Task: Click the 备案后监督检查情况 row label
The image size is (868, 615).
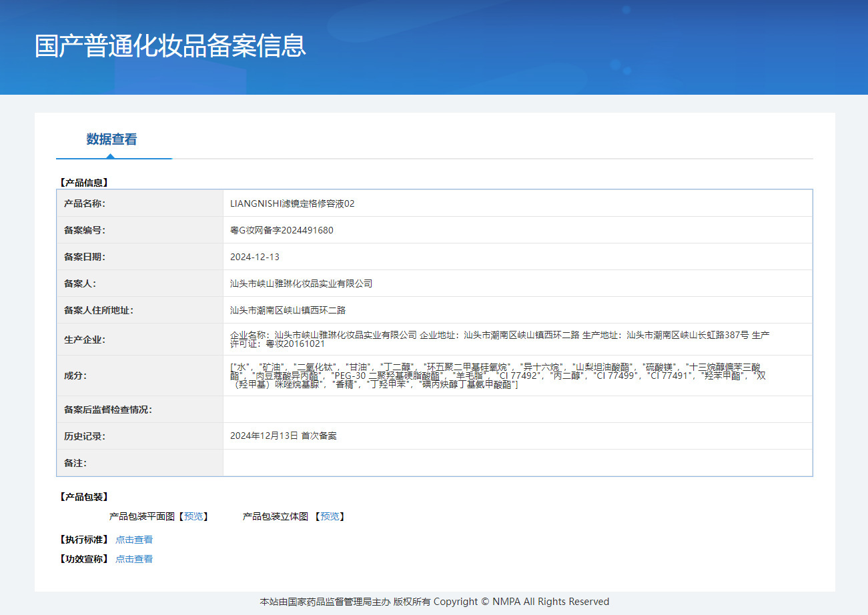Action: click(x=108, y=410)
